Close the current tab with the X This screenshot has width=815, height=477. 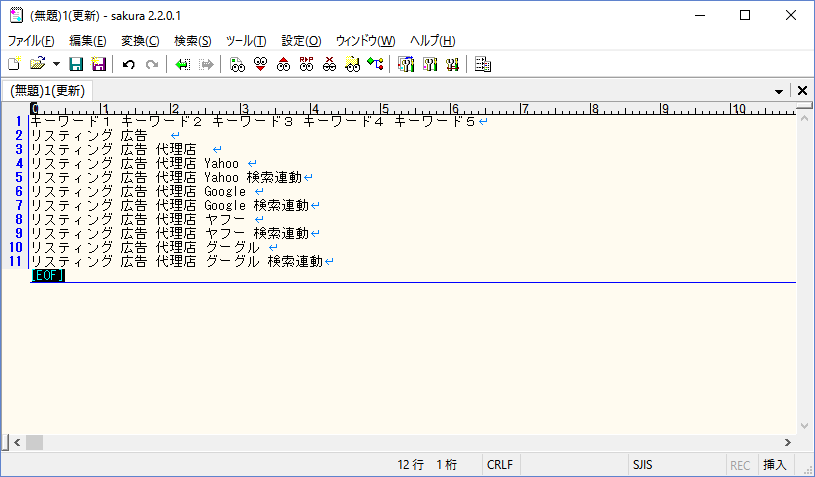pyautogui.click(x=802, y=91)
